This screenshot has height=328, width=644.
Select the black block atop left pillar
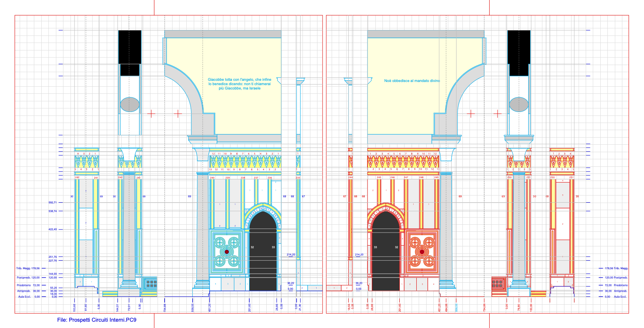130,53
